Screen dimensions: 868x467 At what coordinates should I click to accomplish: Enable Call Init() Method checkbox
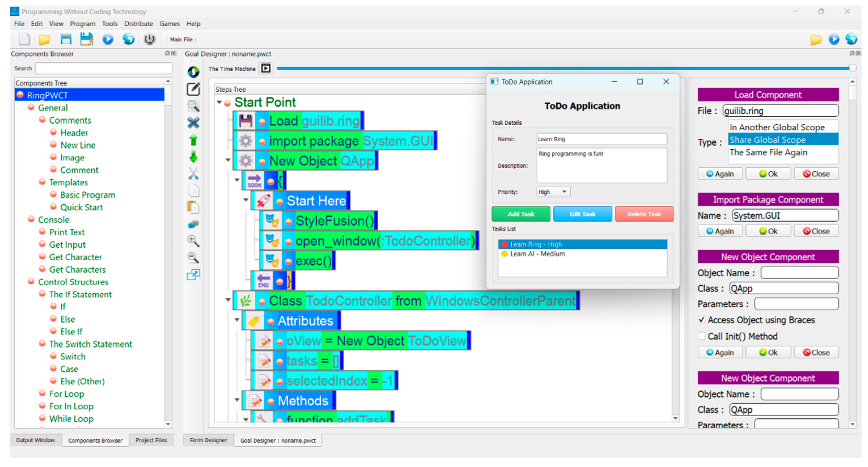point(701,336)
